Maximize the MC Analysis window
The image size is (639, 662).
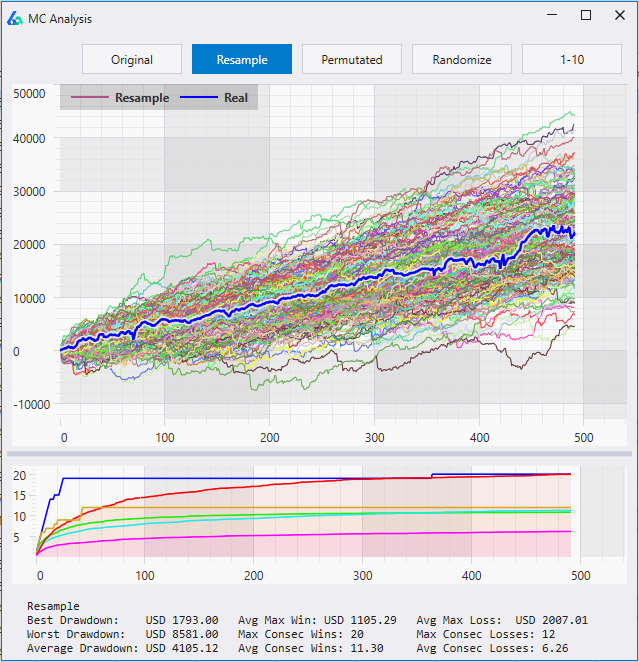click(586, 15)
